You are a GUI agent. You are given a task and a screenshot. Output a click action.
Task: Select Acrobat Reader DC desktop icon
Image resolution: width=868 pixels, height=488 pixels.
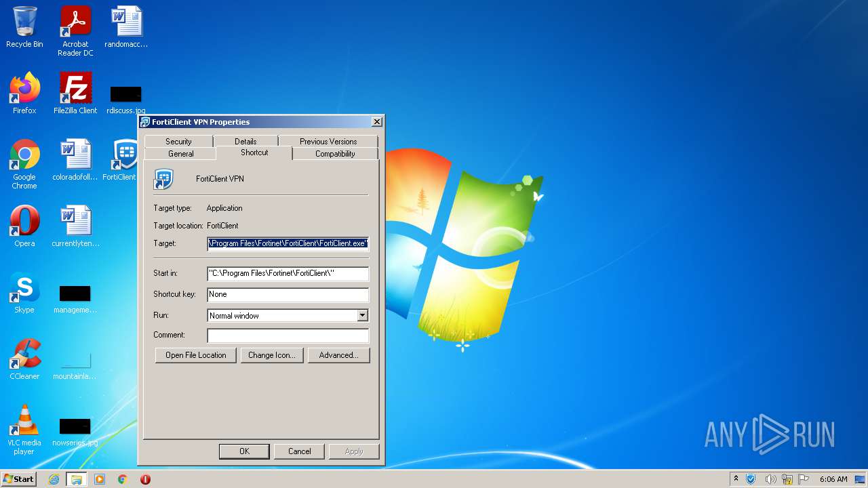75,30
